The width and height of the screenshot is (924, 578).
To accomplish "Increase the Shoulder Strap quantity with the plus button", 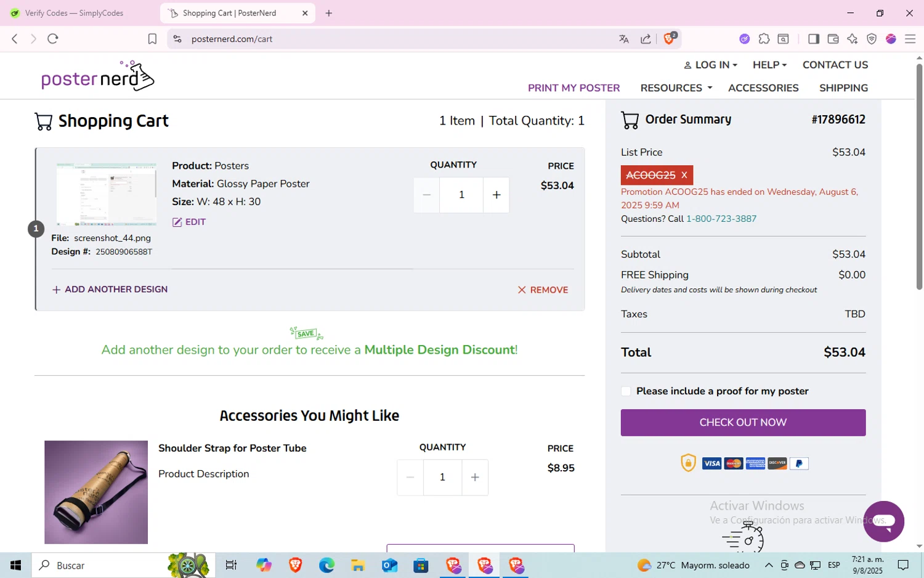I will click(x=475, y=477).
